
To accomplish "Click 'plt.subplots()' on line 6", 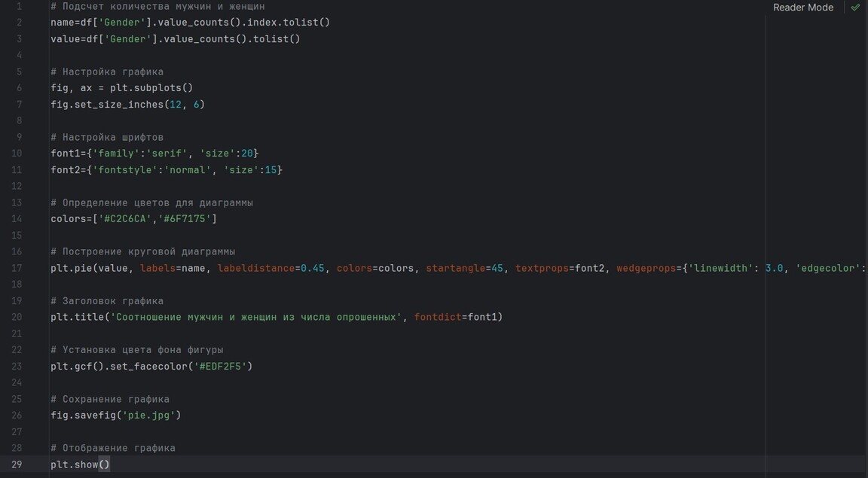I will [151, 87].
